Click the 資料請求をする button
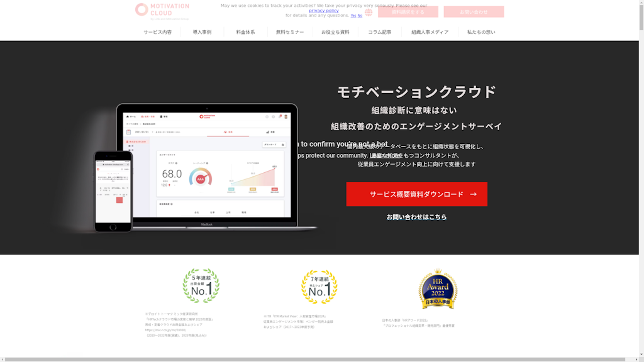The width and height of the screenshot is (644, 362). 409,11
